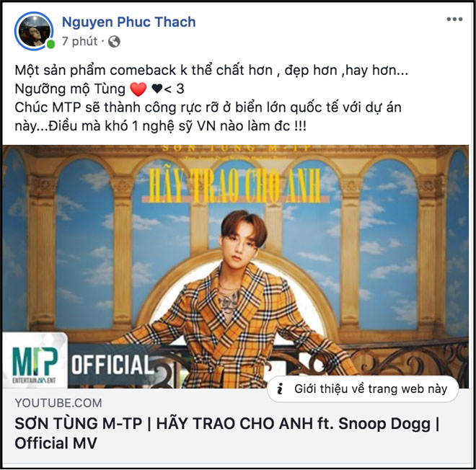Viewport: 476px width, 470px height.
Task: Click the MTP Entertainment logo
Action: [35, 361]
